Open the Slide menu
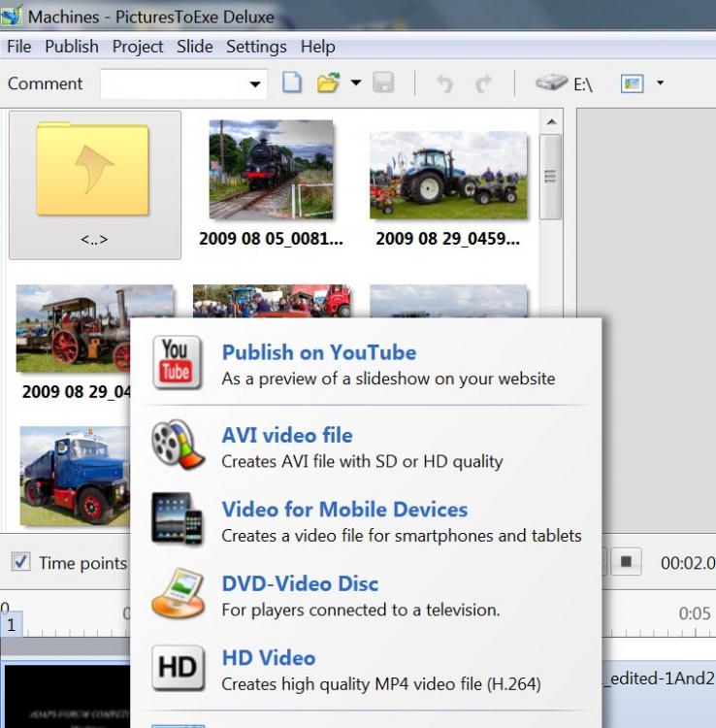 tap(194, 47)
